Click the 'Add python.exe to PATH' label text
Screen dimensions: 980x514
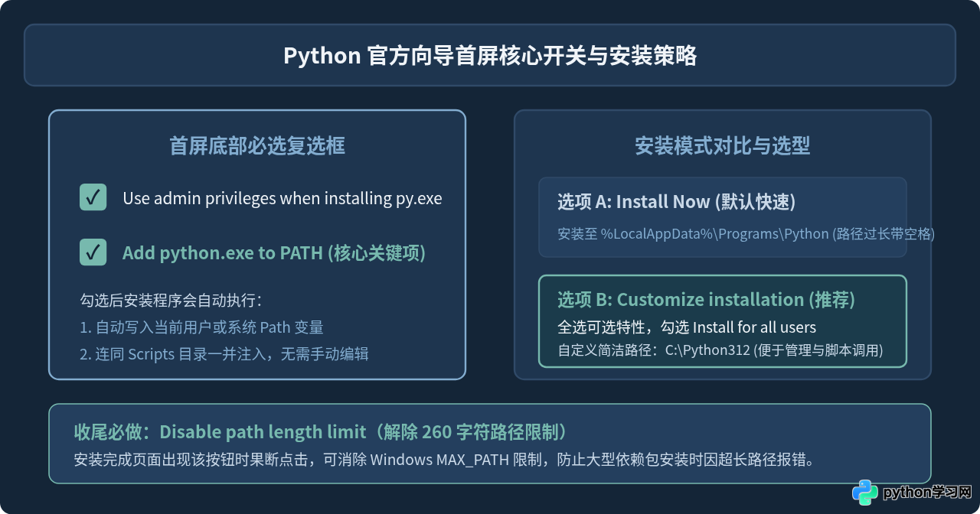coord(274,253)
